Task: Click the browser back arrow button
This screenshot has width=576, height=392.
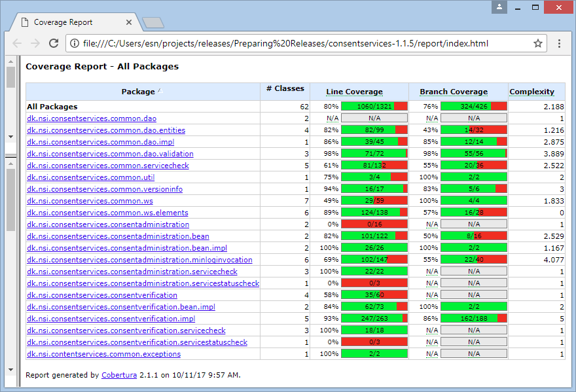Action: pos(17,44)
